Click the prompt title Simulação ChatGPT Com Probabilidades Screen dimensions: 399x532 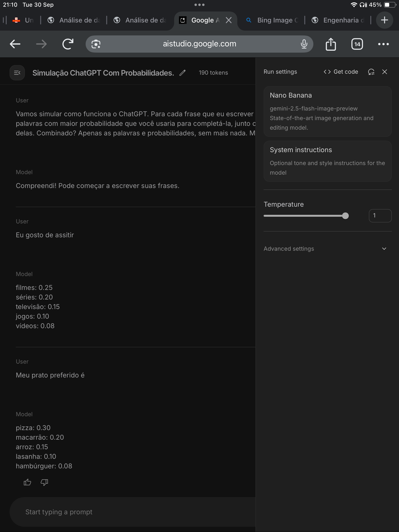pyautogui.click(x=103, y=73)
